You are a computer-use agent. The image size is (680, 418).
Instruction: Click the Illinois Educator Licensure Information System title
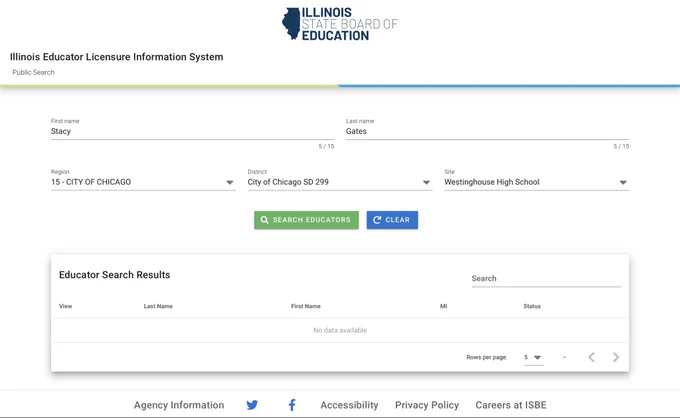[117, 57]
